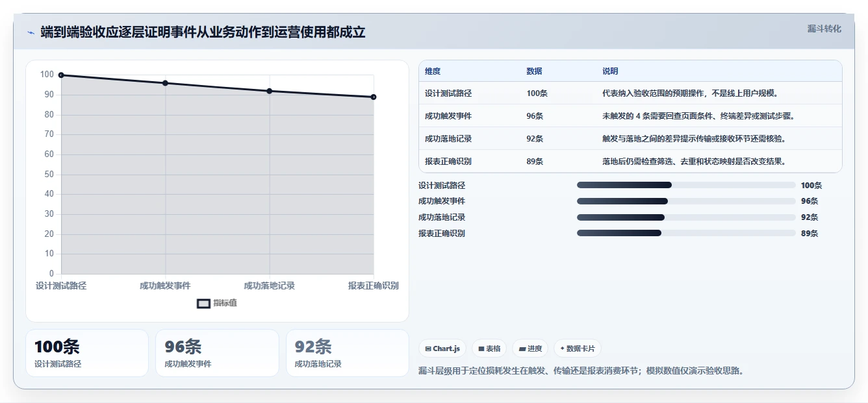This screenshot has width=868, height=403.
Task: Click table cell 成功落地记录
Action: (448, 139)
